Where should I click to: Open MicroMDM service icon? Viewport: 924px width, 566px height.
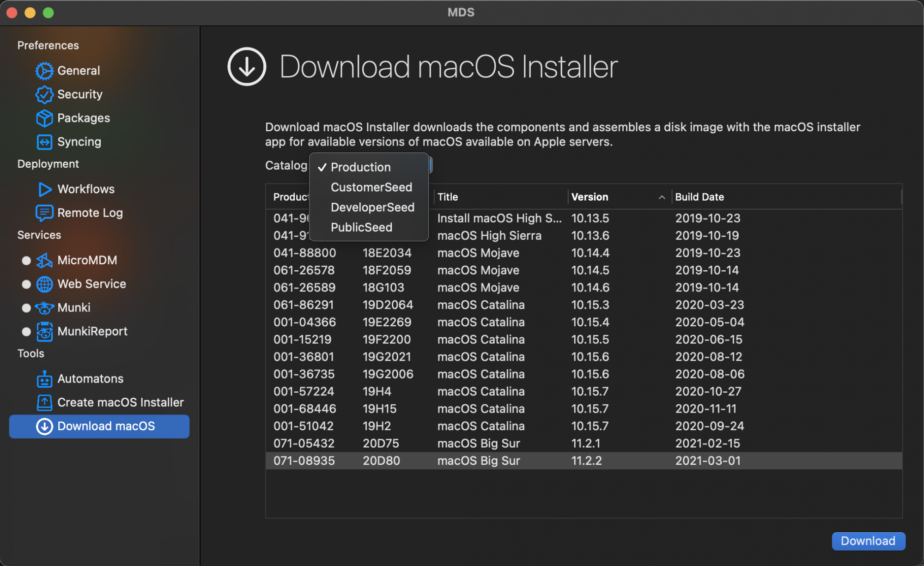[x=44, y=260]
